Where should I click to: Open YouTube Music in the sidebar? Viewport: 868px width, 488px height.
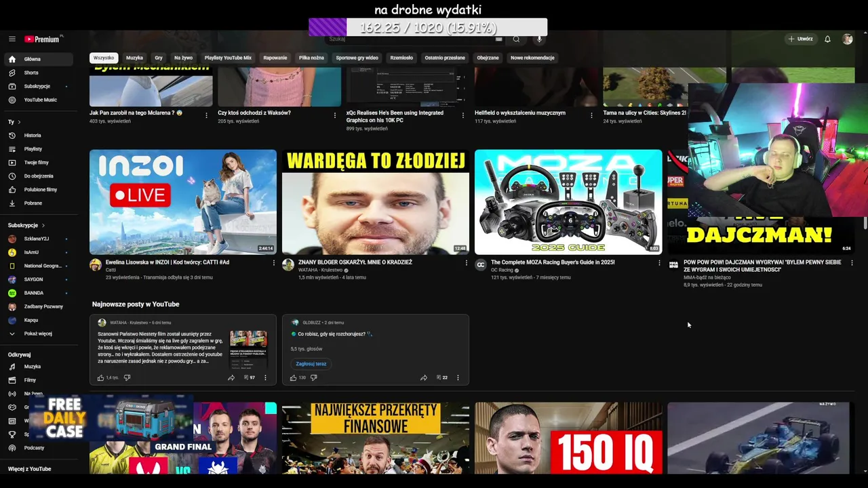pyautogui.click(x=38, y=100)
